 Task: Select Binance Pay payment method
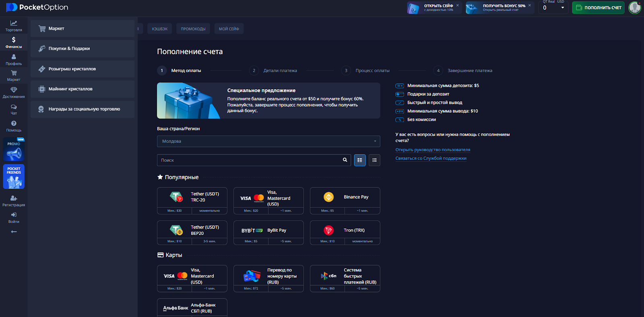(345, 197)
